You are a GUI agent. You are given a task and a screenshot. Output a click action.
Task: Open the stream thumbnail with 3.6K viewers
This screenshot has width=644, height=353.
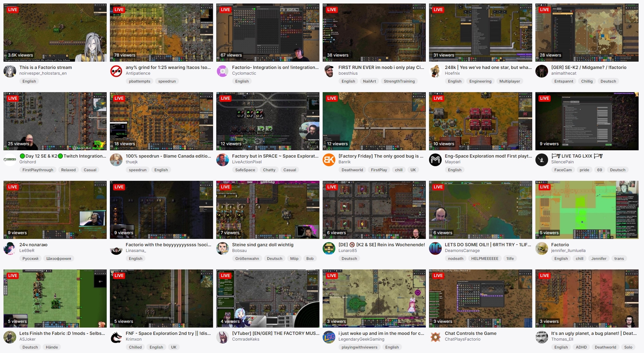[x=55, y=32]
